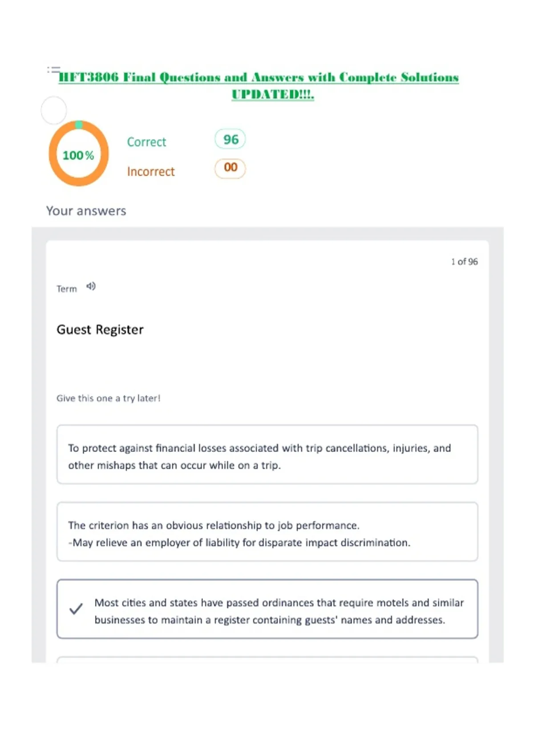Play the term audio speaker icon
Screen dimensions: 534x756
tap(91, 286)
